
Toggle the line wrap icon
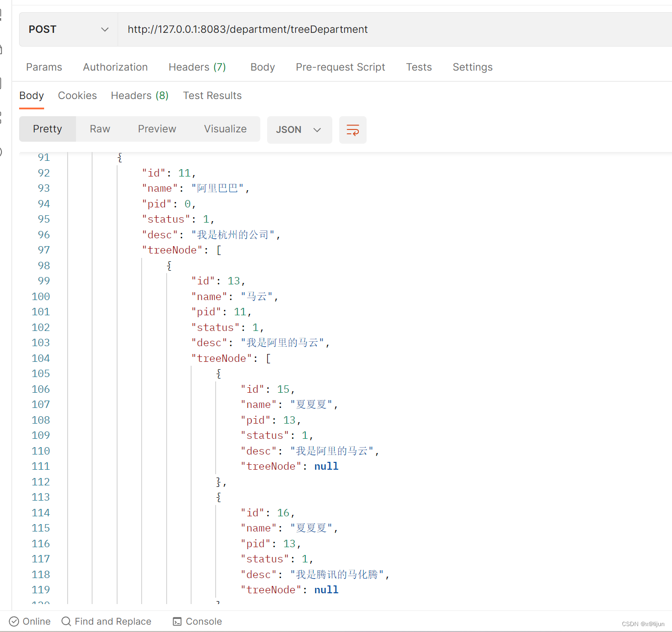(x=353, y=130)
